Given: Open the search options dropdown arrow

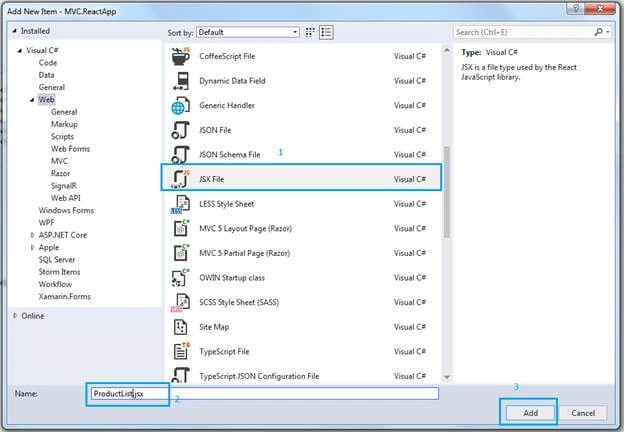Looking at the screenshot, I should (608, 32).
